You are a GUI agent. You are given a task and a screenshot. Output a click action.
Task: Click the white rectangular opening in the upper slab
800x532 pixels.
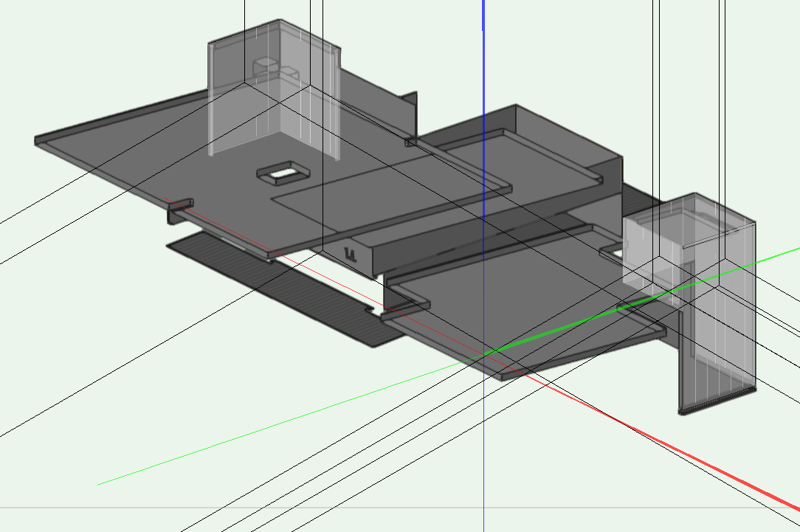[x=282, y=174]
